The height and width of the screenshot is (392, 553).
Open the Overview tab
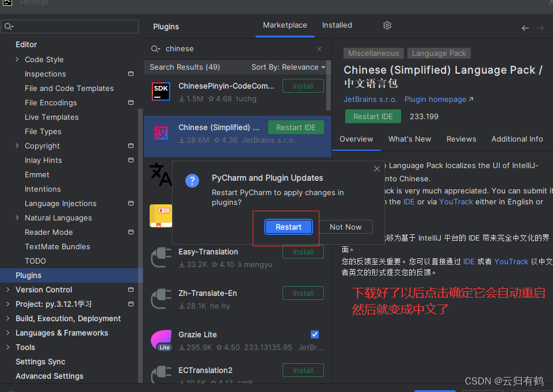click(x=356, y=139)
